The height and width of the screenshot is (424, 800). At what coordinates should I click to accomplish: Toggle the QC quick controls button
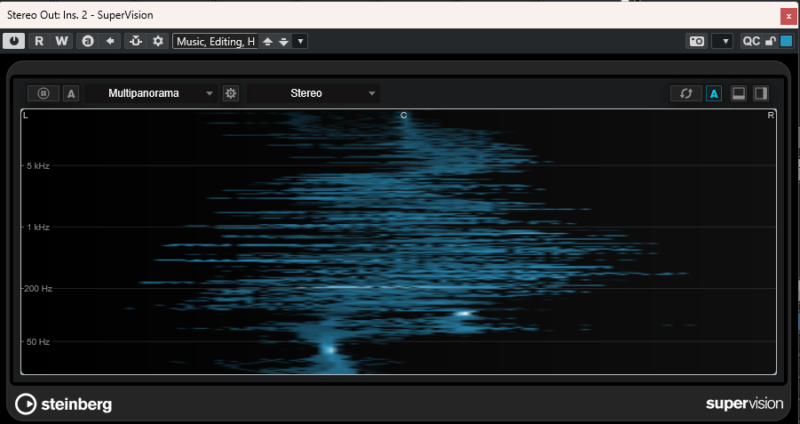tap(751, 41)
